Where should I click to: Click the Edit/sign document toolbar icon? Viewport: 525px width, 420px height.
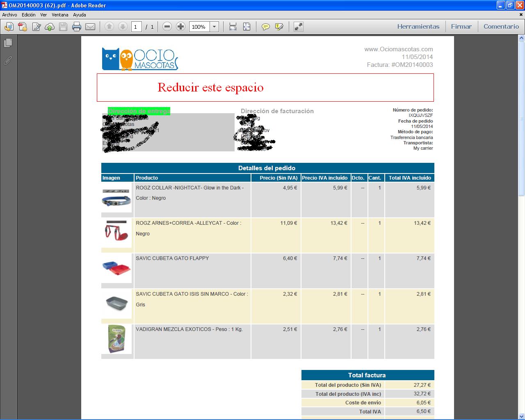(x=36, y=27)
